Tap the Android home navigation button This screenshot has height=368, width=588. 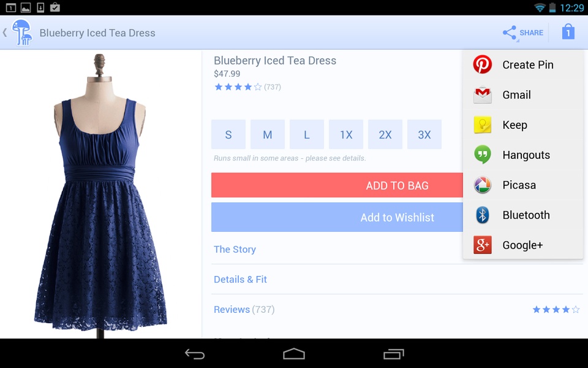point(294,354)
